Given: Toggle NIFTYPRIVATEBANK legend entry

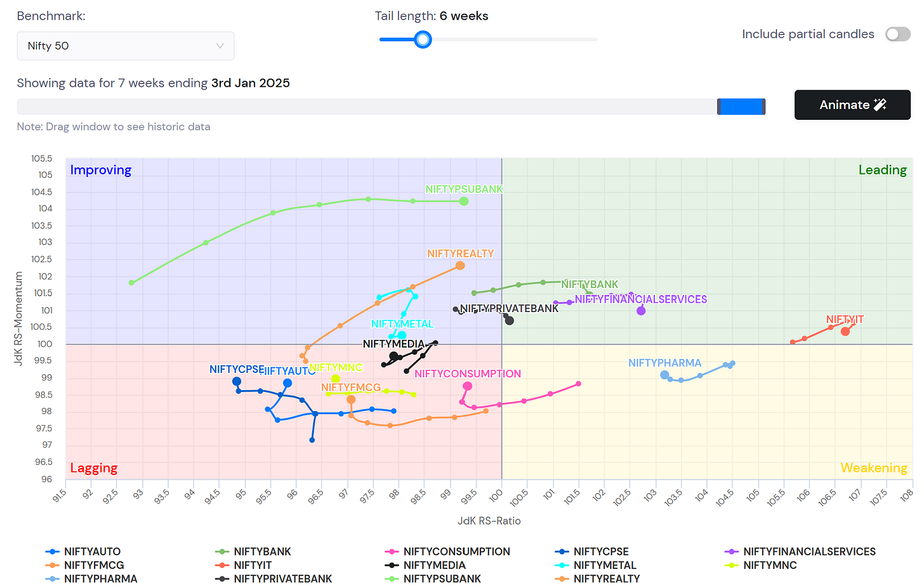Looking at the screenshot, I should tap(274, 578).
